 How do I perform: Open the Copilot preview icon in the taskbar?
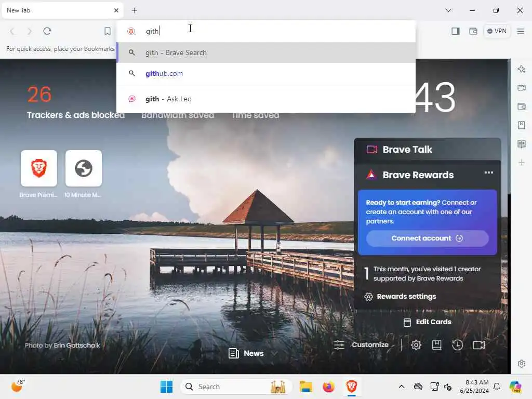[515, 387]
